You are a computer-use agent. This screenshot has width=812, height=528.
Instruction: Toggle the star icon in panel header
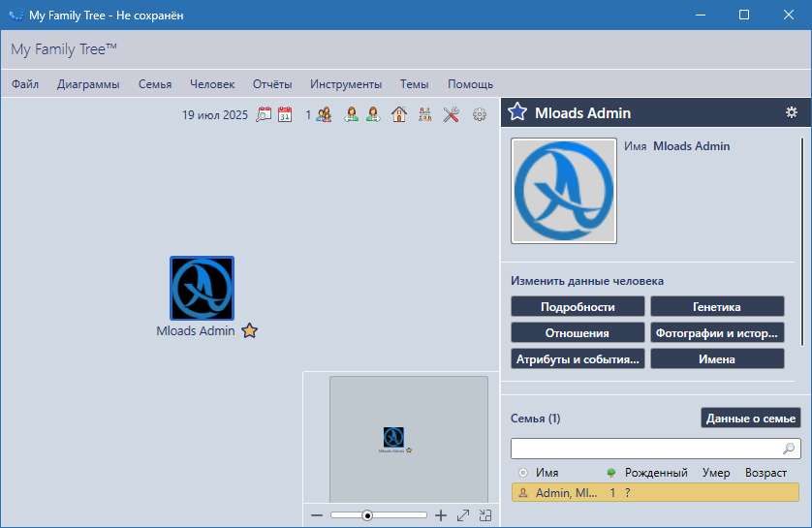pyautogui.click(x=517, y=111)
